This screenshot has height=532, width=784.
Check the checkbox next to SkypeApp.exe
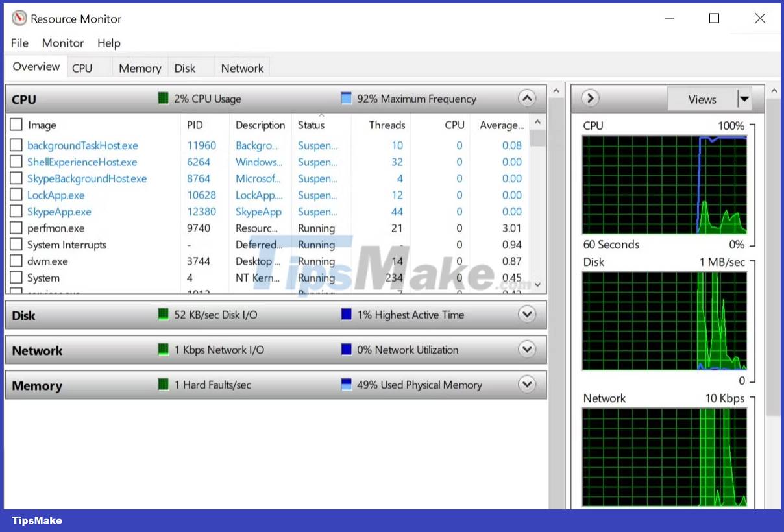tap(16, 212)
